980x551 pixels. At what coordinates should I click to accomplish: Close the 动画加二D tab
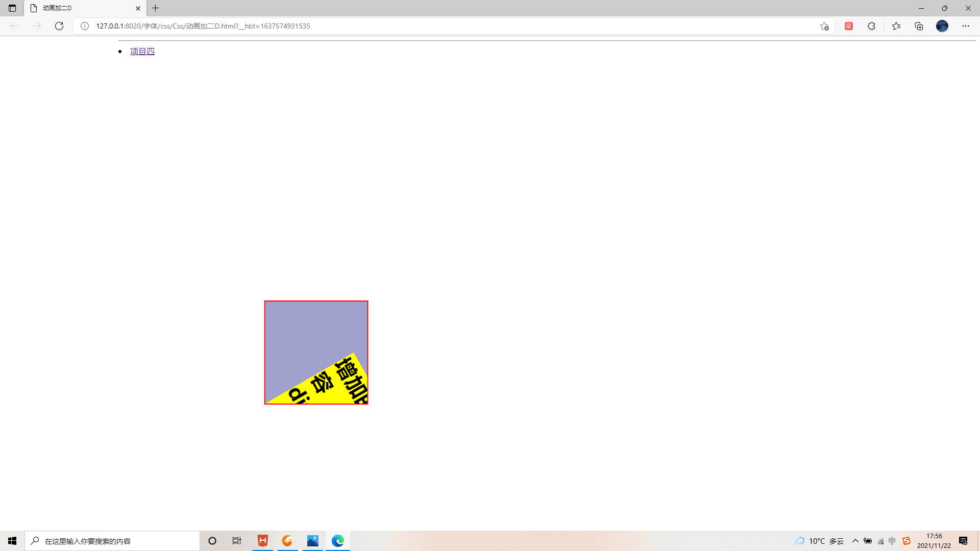pyautogui.click(x=138, y=8)
